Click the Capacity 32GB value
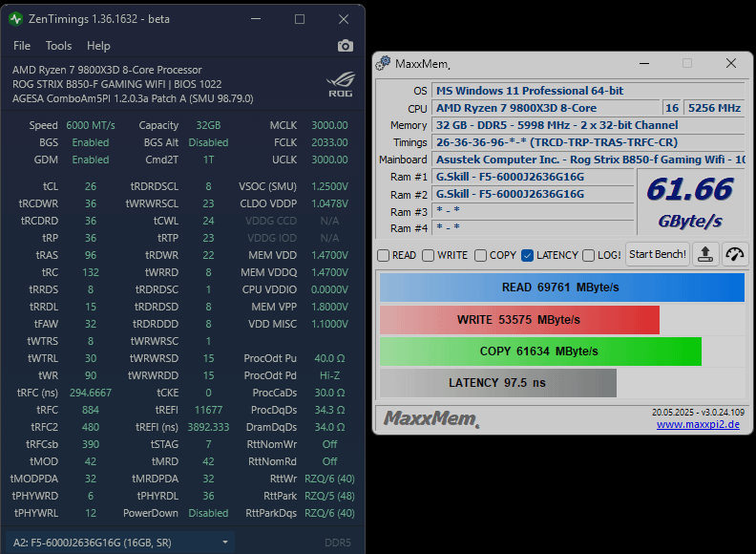Screen dimensions: 756x554 208,125
